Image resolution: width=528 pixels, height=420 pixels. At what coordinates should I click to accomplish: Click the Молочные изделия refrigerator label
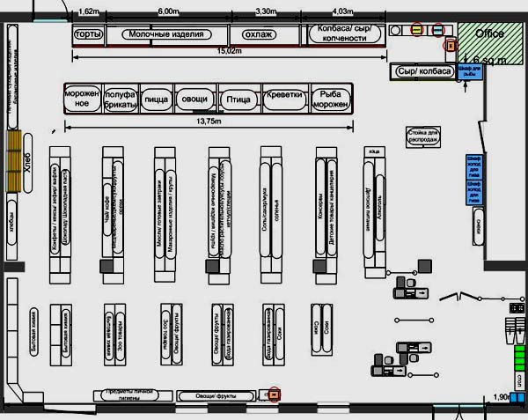tap(166, 34)
